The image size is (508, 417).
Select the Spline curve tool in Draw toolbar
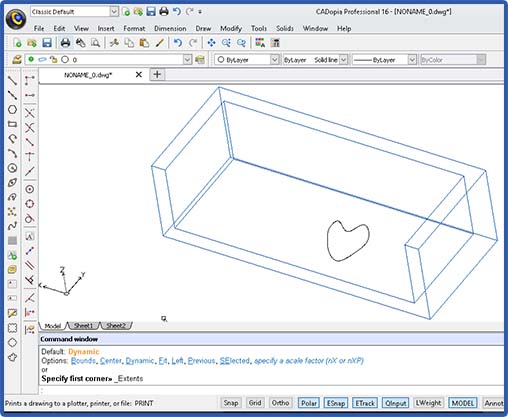(12, 226)
